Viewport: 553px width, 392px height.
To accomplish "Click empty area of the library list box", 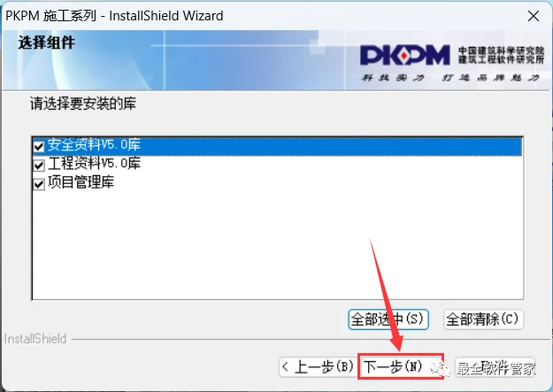I will (277, 243).
